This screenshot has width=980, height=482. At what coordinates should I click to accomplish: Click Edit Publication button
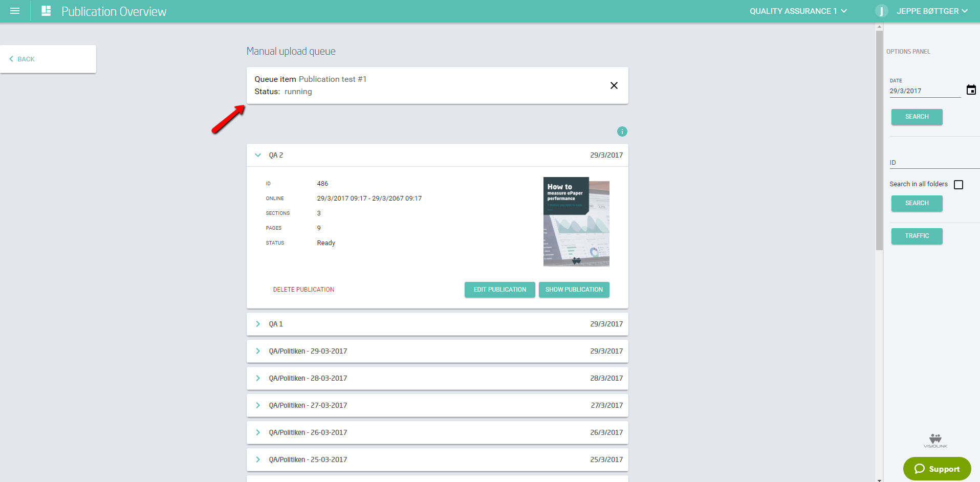pos(499,290)
